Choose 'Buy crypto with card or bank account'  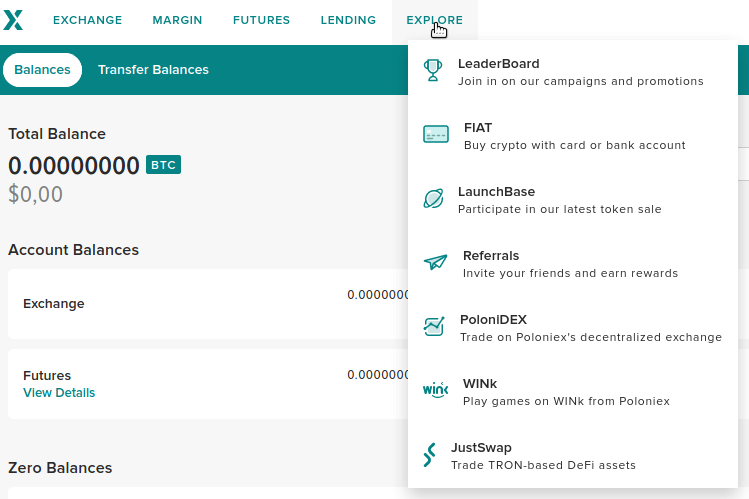click(574, 145)
